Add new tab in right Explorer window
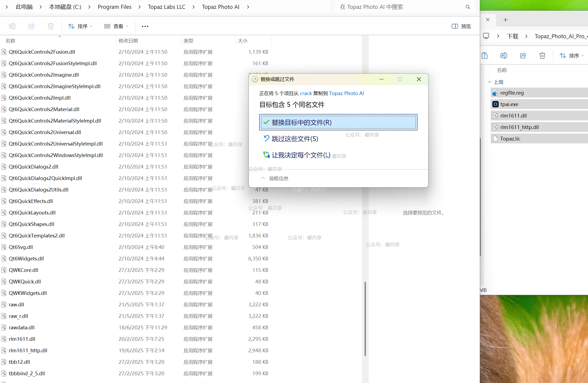 505,20
